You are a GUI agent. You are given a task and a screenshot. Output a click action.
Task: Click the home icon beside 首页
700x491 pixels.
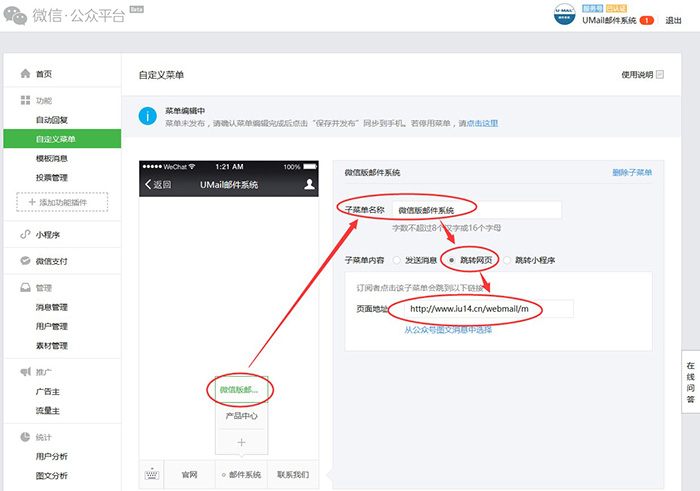pos(25,74)
